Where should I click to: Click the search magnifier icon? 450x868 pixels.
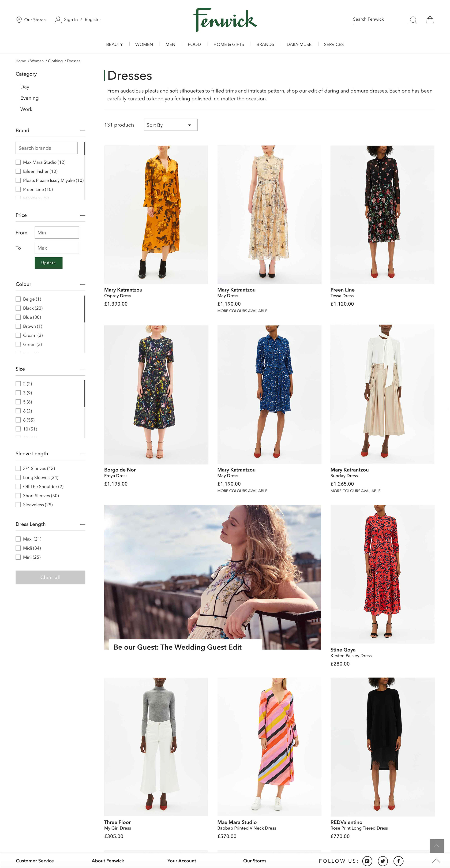coord(413,20)
